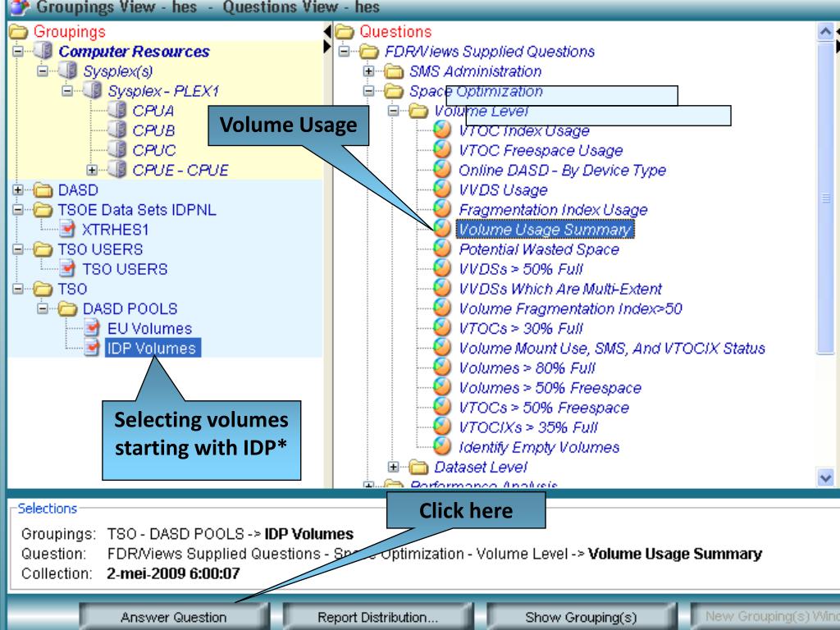Click the Volumes > 50% Freespace icon

pyautogui.click(x=442, y=387)
